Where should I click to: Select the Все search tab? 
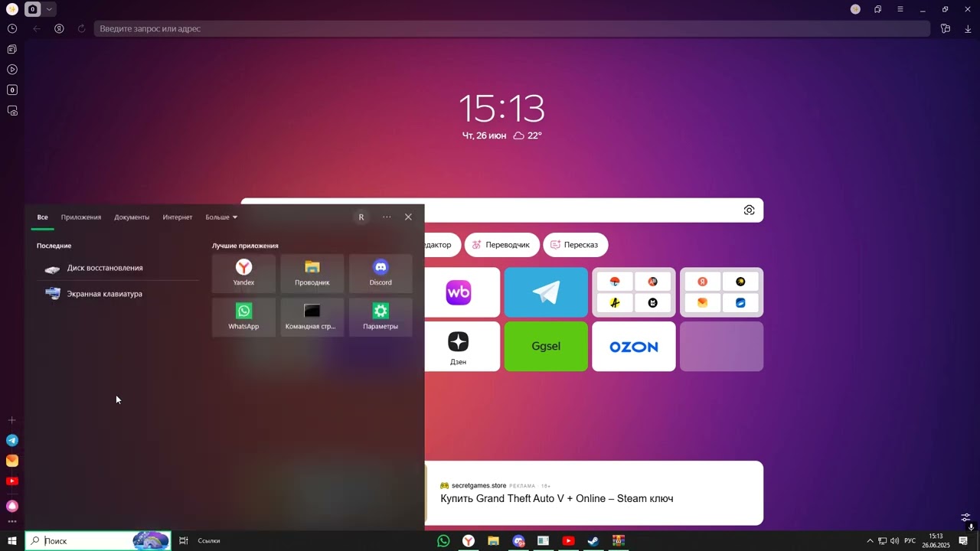(43, 217)
